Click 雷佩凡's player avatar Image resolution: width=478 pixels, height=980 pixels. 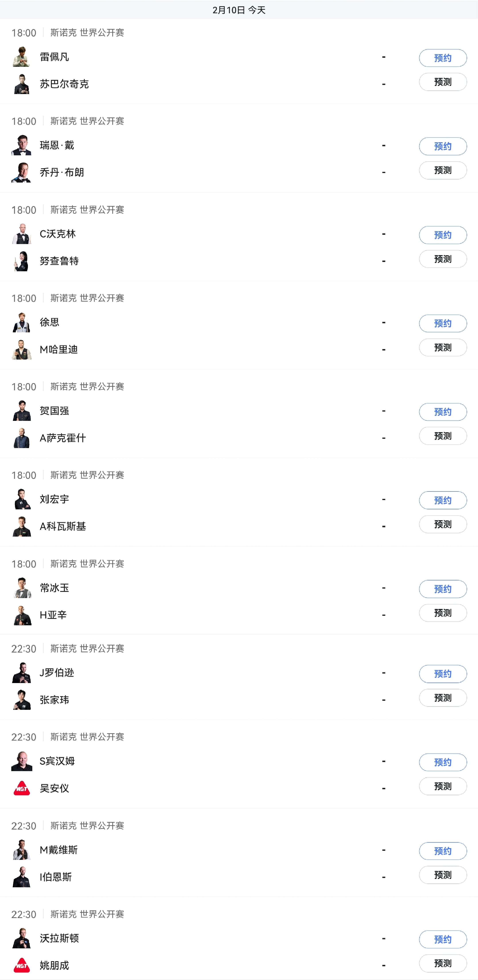[x=22, y=57]
